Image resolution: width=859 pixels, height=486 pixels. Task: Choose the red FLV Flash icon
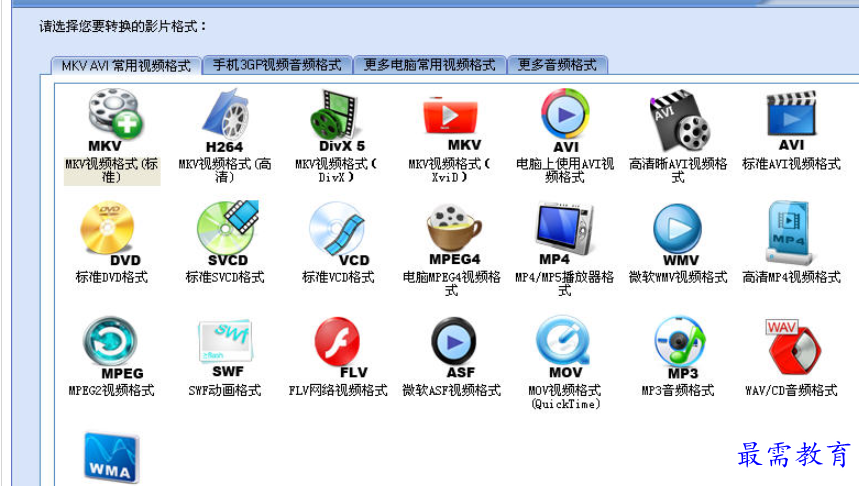click(x=340, y=348)
